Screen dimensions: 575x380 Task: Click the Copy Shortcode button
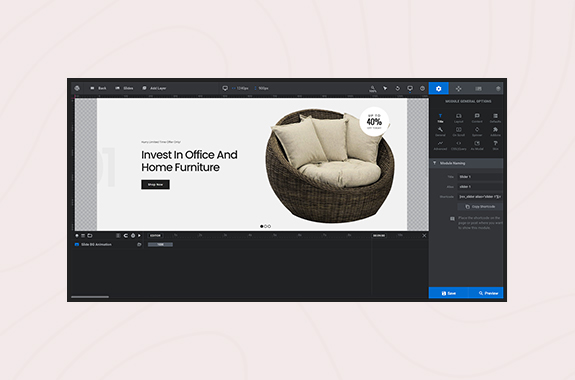click(480, 207)
